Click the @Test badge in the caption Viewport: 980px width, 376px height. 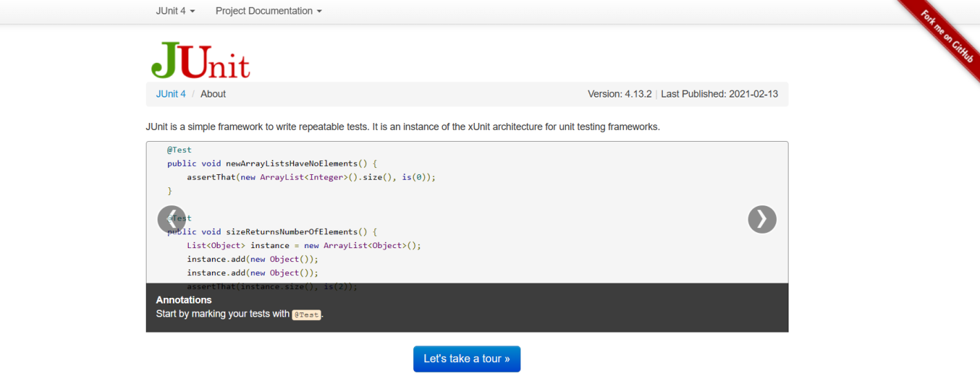coord(306,314)
